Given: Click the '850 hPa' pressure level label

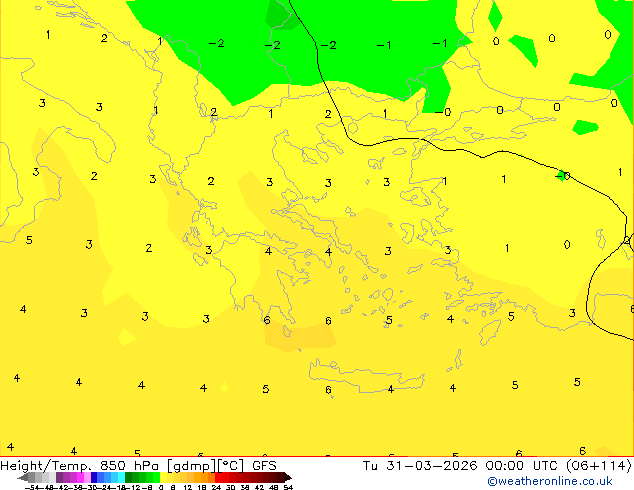Looking at the screenshot, I should tap(129, 466).
